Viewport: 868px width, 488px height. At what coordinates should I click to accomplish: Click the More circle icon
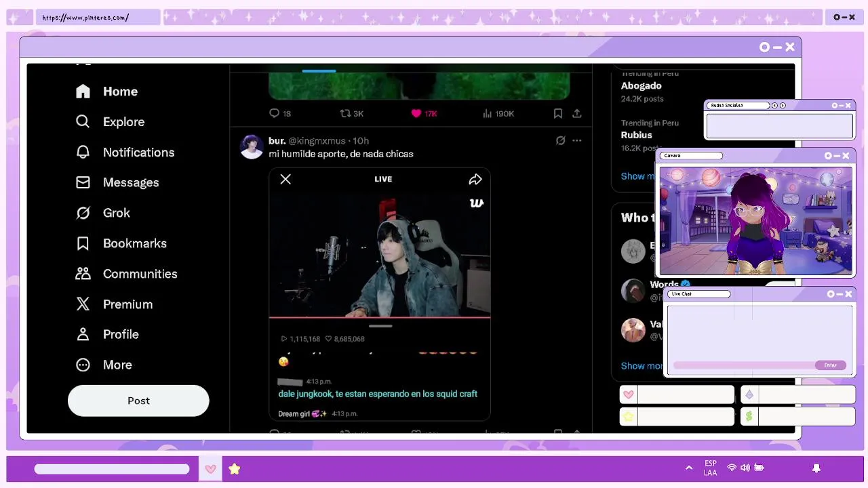pos(83,365)
